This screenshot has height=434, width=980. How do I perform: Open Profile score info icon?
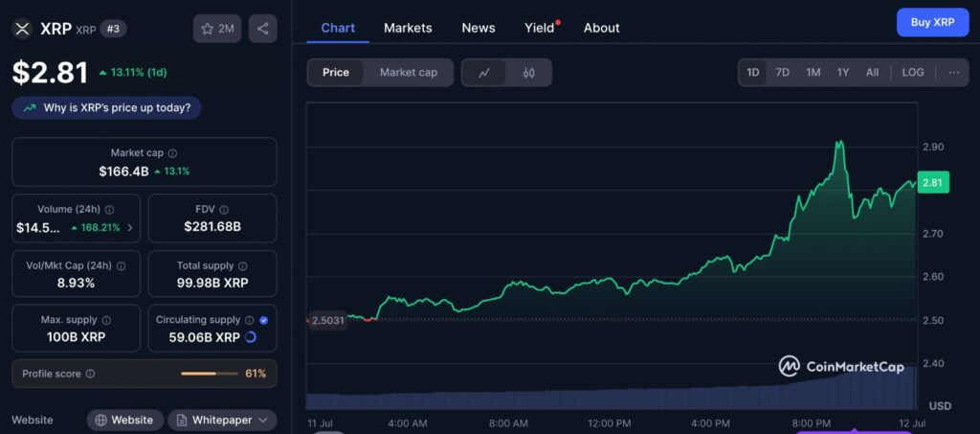point(91,374)
